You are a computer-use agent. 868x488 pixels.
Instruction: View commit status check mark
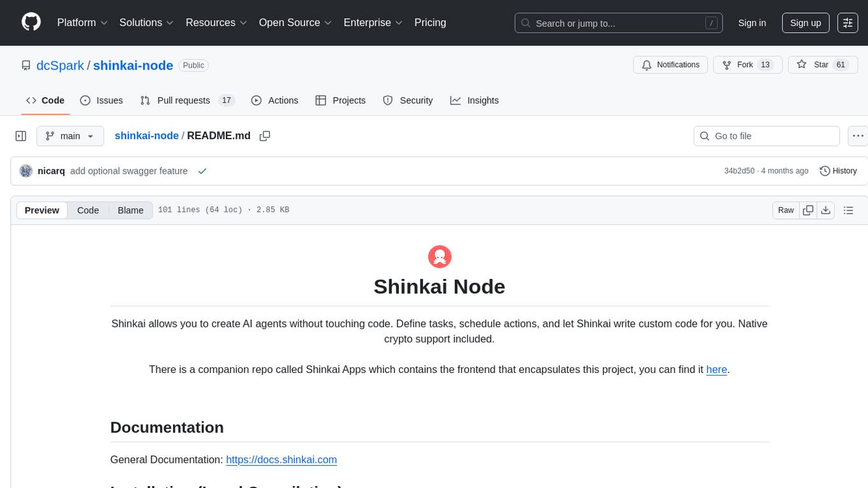tap(202, 171)
